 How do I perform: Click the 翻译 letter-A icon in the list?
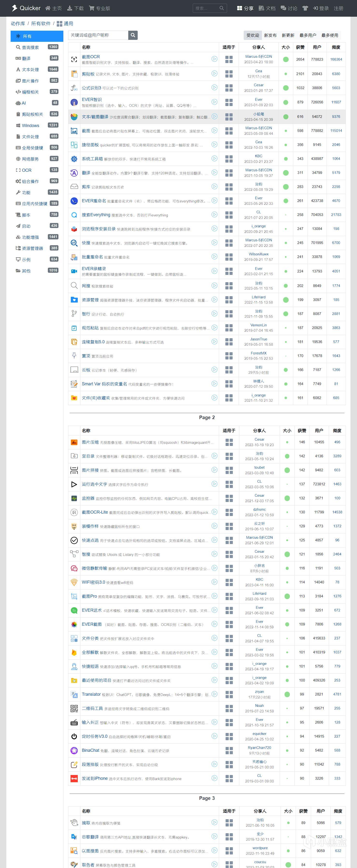[74, 172]
